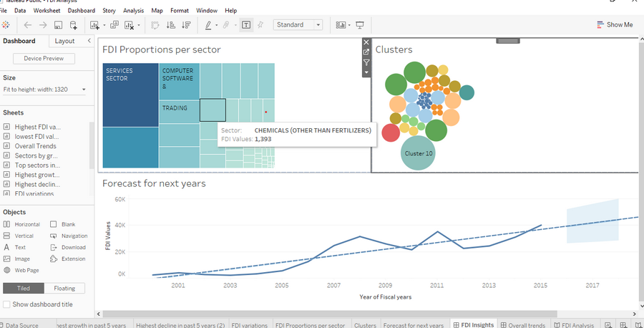Viewport: 644px width, 328px height.
Task: Open the Format menu
Action: [x=180, y=10]
